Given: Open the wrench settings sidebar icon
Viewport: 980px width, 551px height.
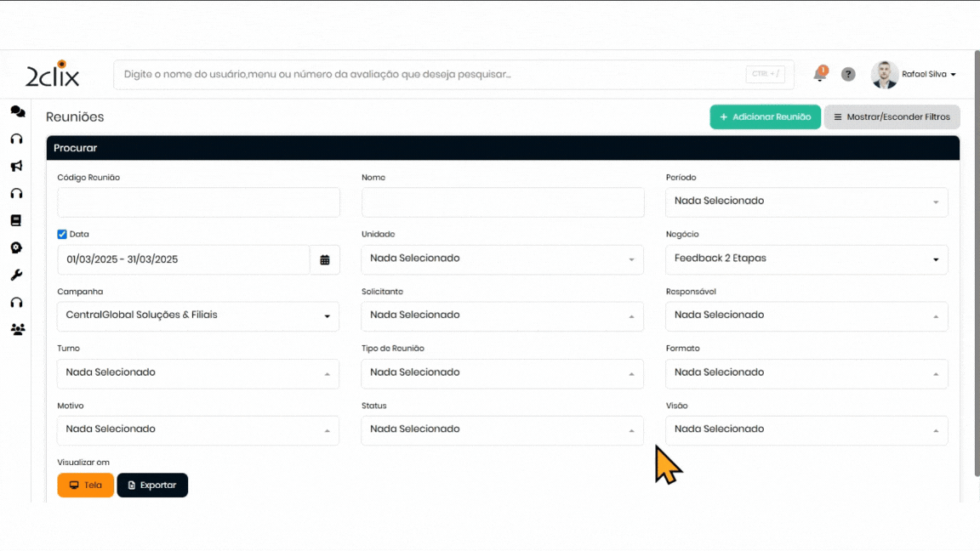Looking at the screenshot, I should coord(16,275).
